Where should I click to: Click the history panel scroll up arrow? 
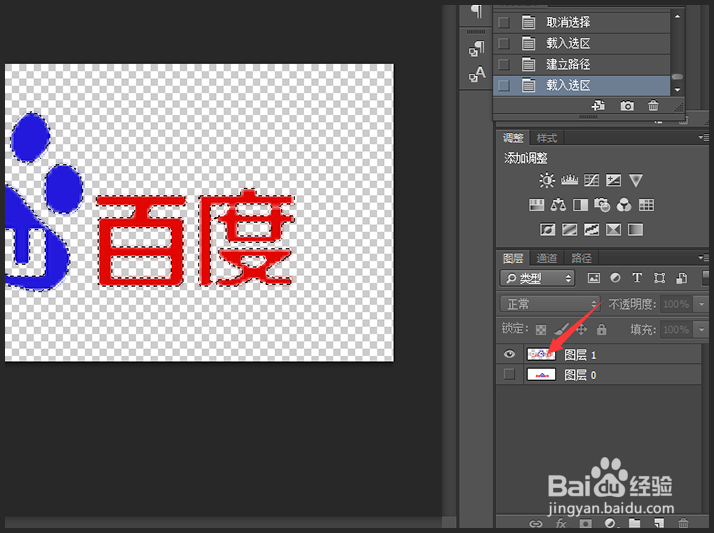pyautogui.click(x=678, y=16)
